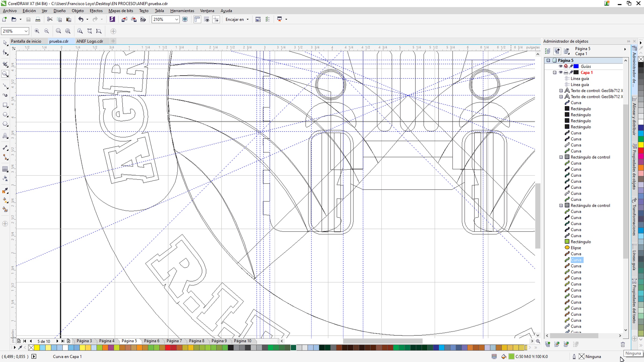Select the Crop tool
This screenshot has width=644, height=362.
point(5,64)
